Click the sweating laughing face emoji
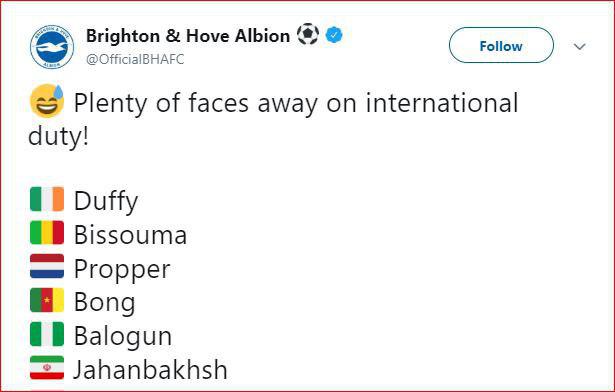The width and height of the screenshot is (615, 392). tap(47, 101)
